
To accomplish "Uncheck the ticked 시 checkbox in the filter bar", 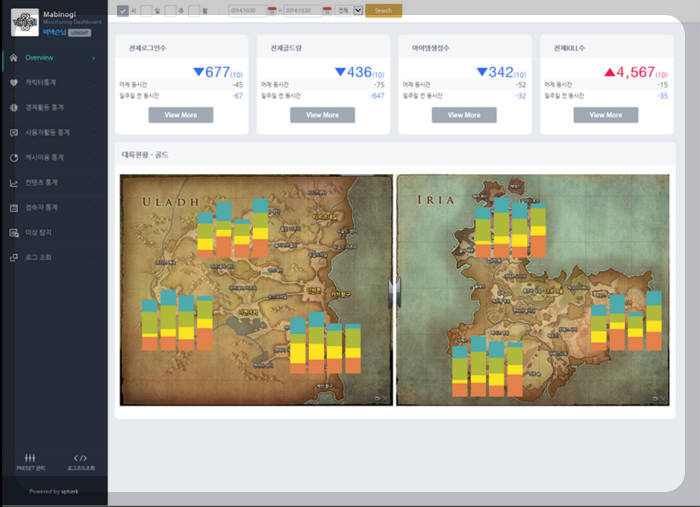I will pyautogui.click(x=123, y=10).
